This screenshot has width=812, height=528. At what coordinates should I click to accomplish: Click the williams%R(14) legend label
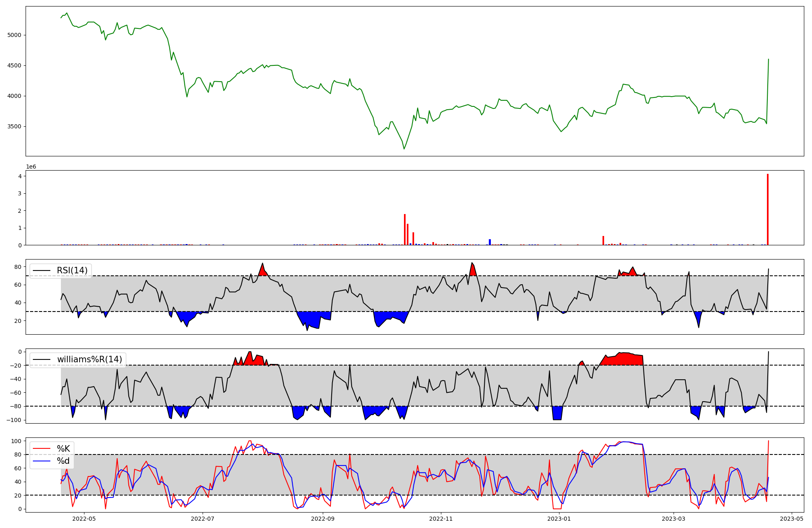pos(89,359)
